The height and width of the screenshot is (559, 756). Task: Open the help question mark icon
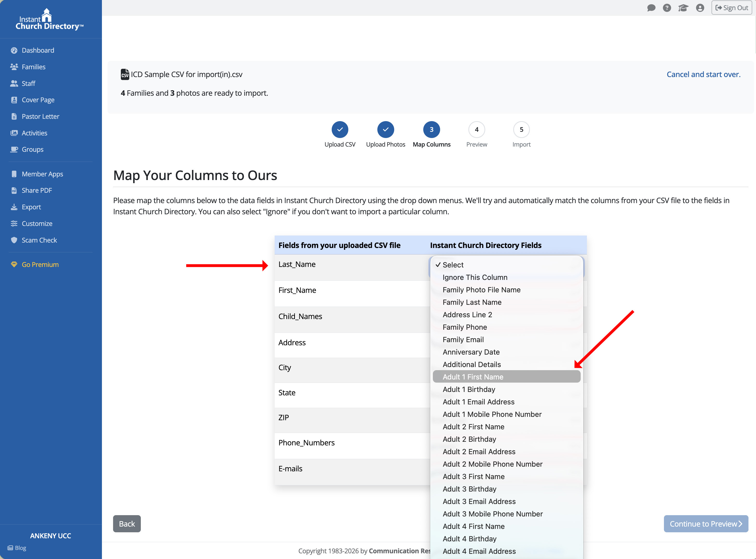point(667,8)
